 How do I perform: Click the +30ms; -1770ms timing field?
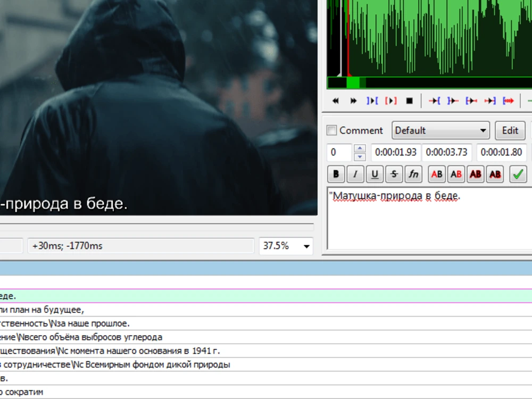[141, 246]
